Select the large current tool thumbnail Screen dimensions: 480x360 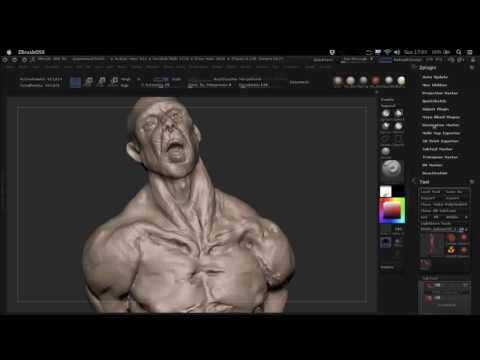coord(432,245)
